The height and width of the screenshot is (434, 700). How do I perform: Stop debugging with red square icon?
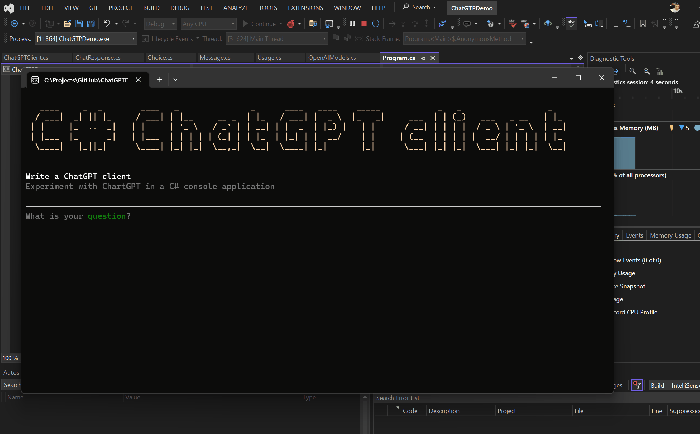(364, 24)
